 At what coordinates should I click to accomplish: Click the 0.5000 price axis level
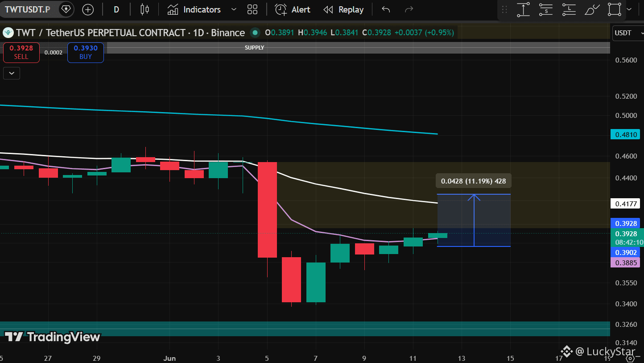point(625,116)
